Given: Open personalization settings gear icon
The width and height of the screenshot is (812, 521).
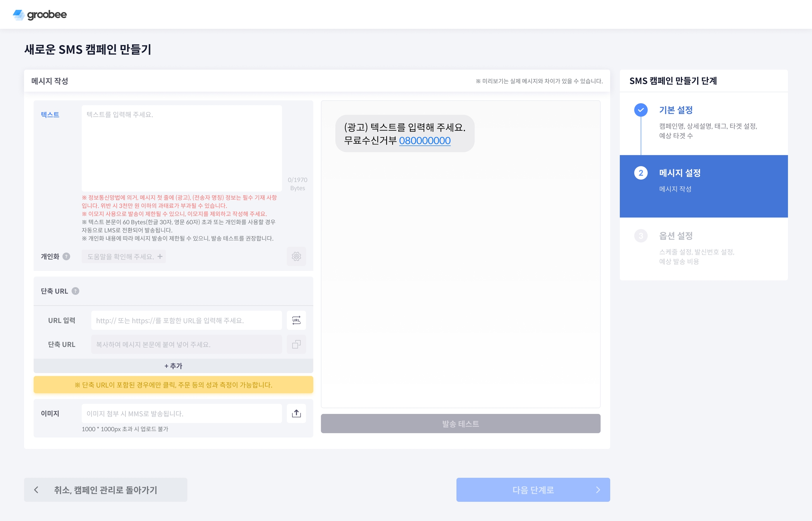Looking at the screenshot, I should point(296,256).
